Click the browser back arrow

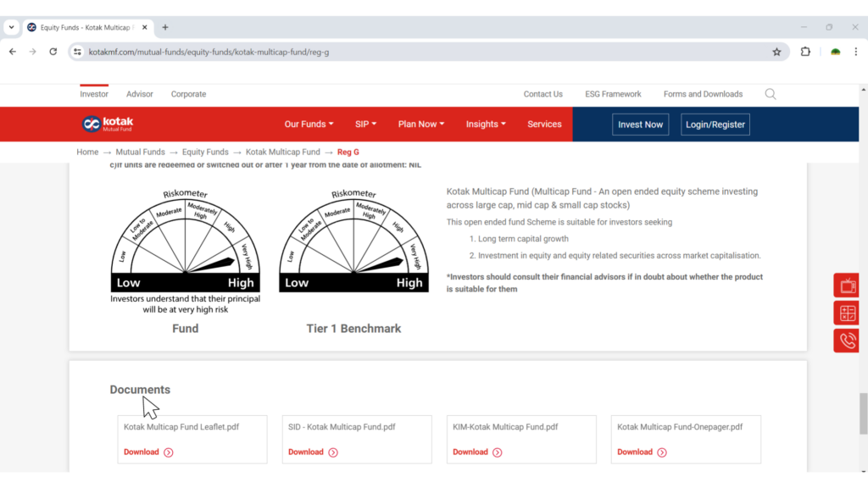(x=13, y=52)
